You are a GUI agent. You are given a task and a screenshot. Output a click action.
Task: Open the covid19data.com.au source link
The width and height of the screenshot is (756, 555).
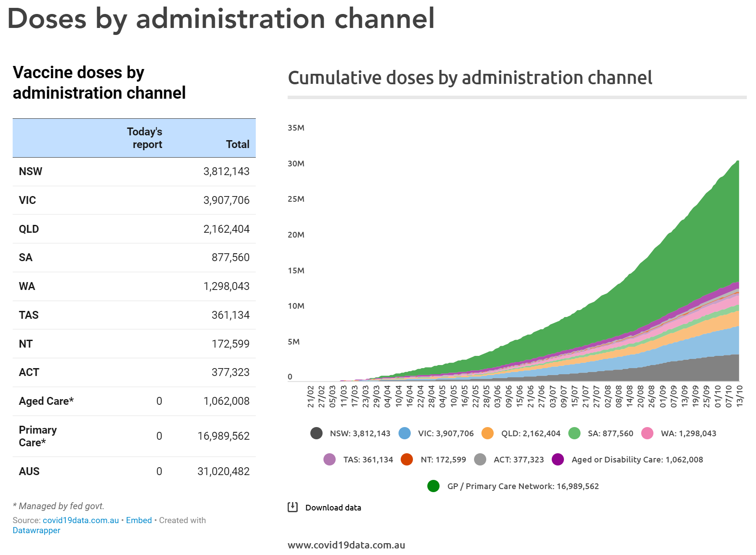coord(81,520)
